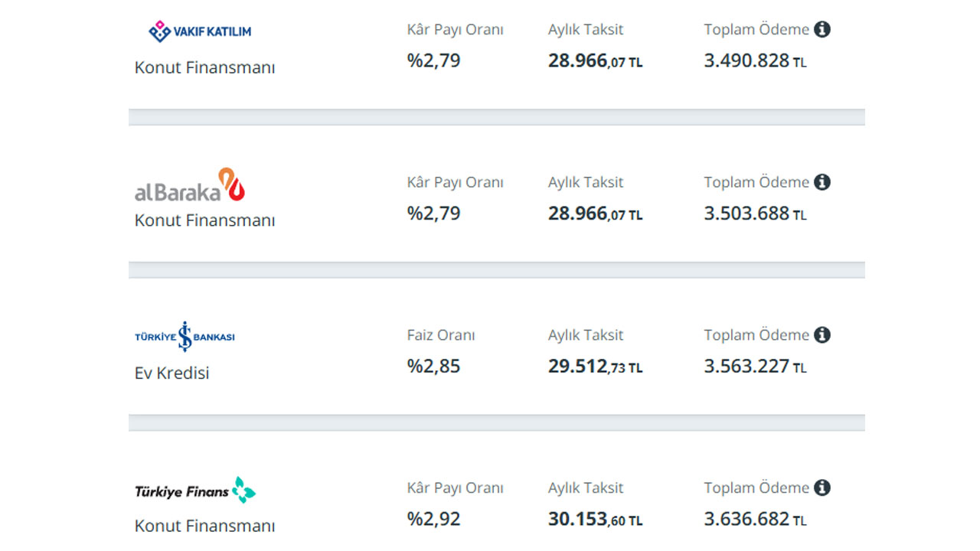Viewport: 980px width, 551px height.
Task: Select Konut Finansmanı under Türkiye Finans
Action: [204, 526]
